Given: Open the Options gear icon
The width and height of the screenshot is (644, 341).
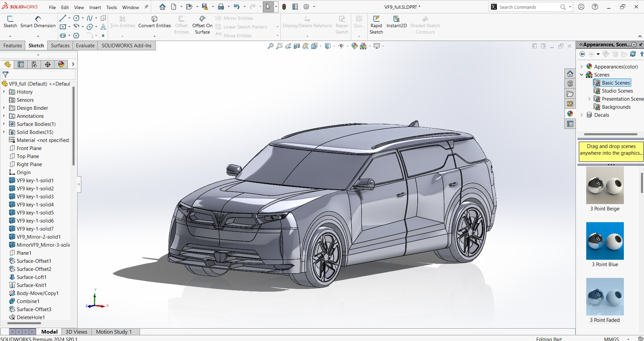Looking at the screenshot, I should (306, 7).
